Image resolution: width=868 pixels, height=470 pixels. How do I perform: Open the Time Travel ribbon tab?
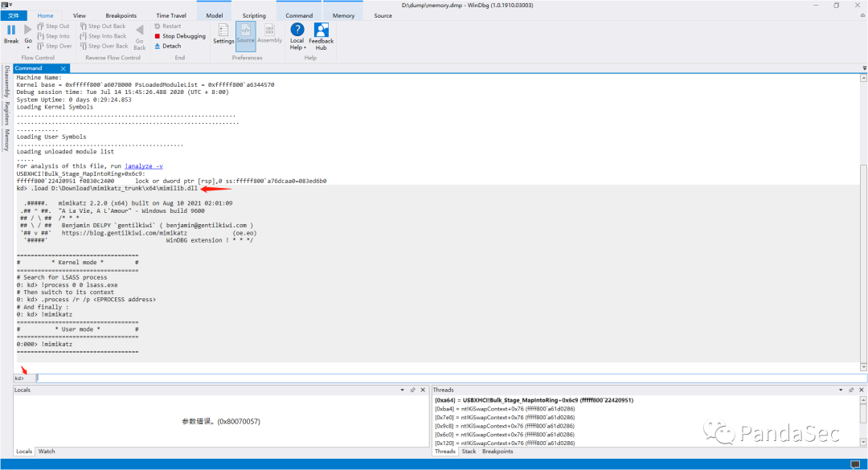coord(171,15)
